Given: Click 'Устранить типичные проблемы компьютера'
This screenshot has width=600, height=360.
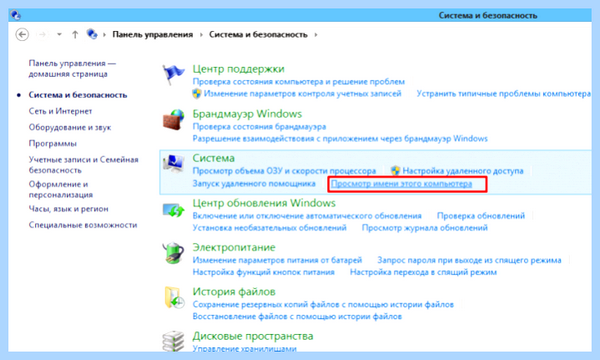Looking at the screenshot, I should [504, 94].
